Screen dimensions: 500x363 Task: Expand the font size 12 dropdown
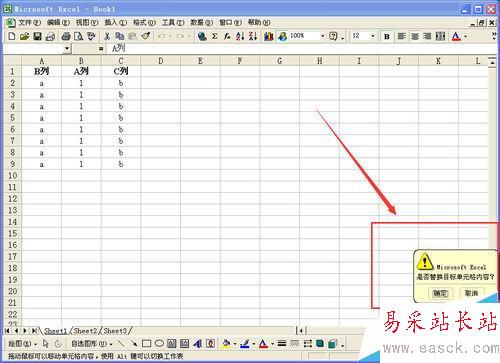point(373,36)
